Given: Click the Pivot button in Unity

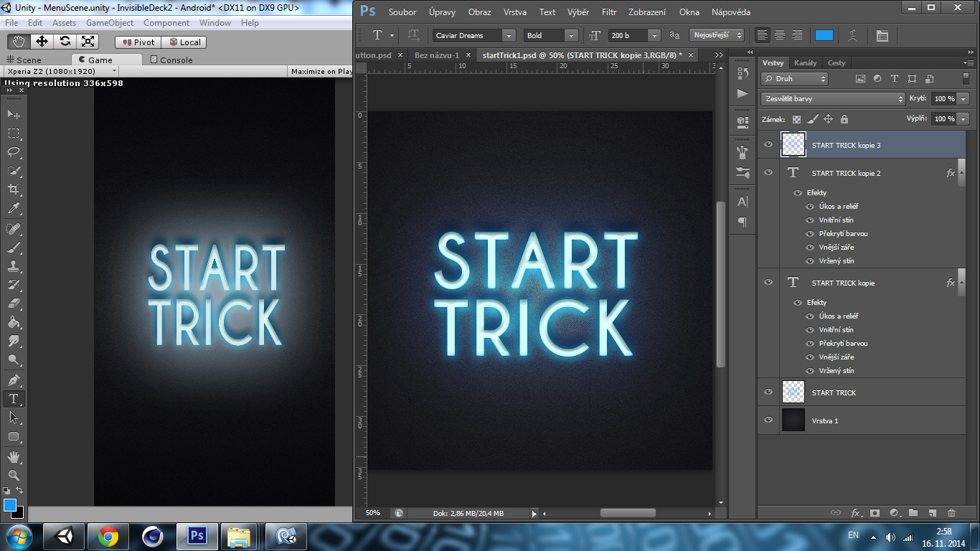Looking at the screenshot, I should point(138,42).
